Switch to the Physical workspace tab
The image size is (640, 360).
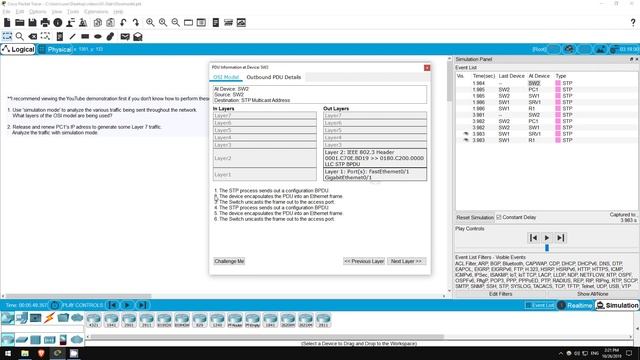point(55,49)
